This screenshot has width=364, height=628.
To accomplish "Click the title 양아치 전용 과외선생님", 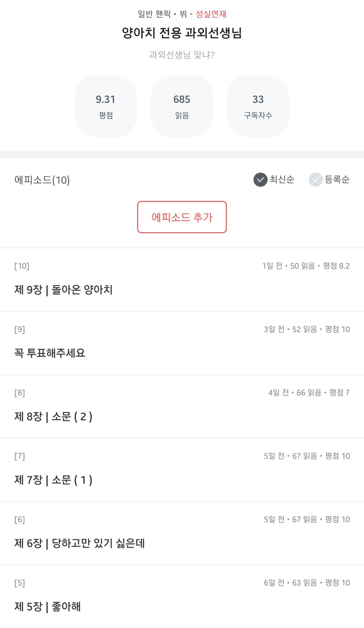I will tap(182, 33).
